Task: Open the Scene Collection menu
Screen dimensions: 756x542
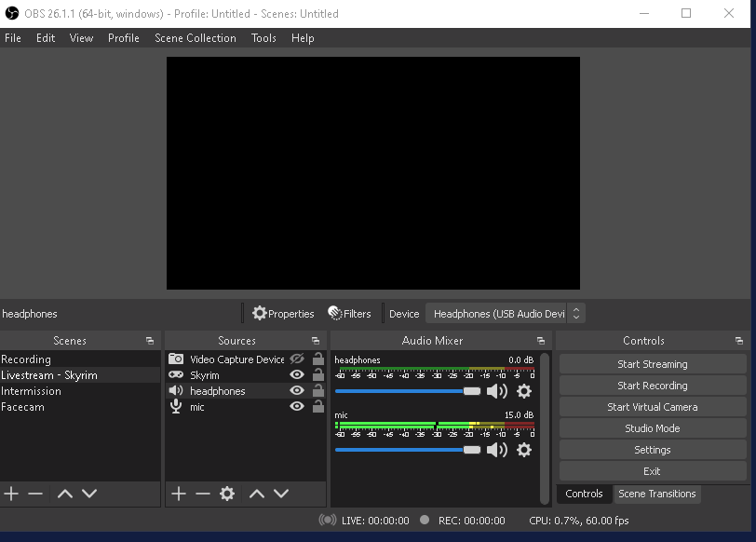Action: (196, 38)
